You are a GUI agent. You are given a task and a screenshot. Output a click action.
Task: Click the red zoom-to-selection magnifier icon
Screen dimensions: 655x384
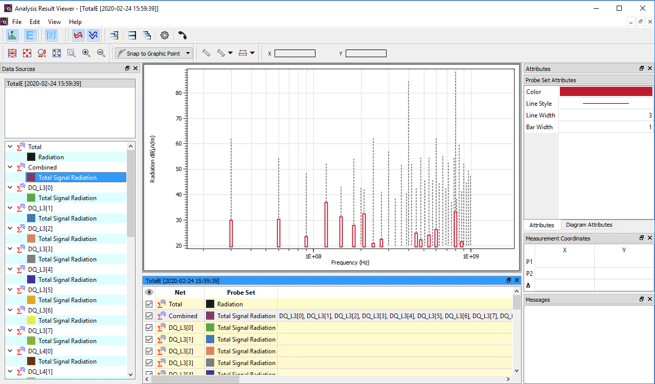point(42,53)
